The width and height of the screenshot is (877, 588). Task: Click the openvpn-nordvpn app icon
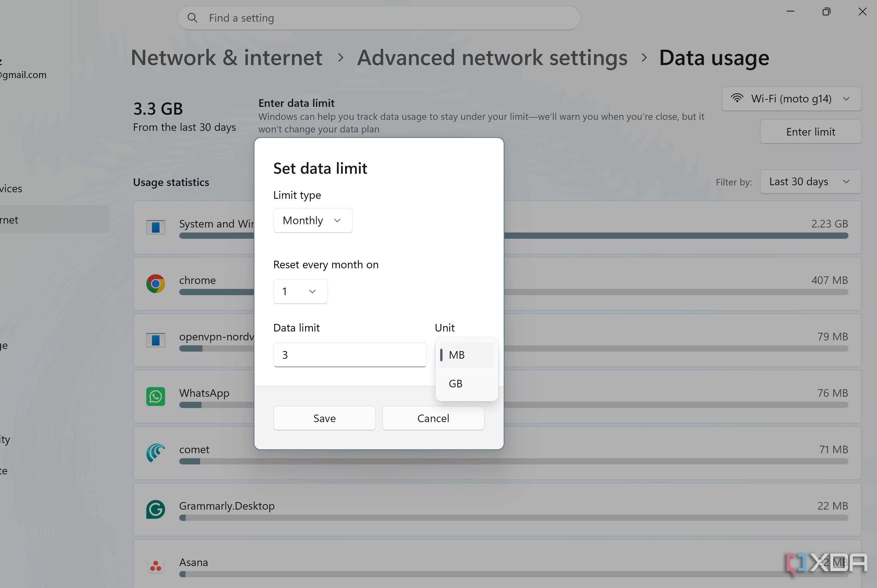point(156,340)
